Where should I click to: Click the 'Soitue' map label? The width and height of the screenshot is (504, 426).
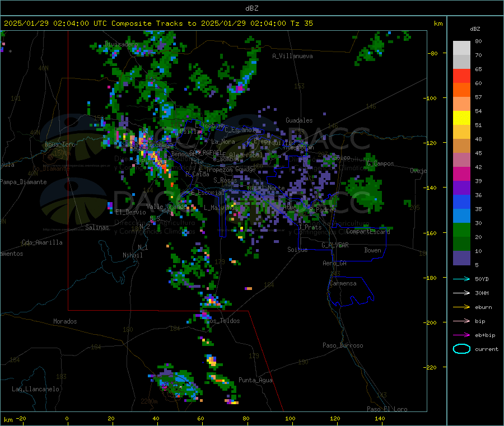click(x=297, y=249)
